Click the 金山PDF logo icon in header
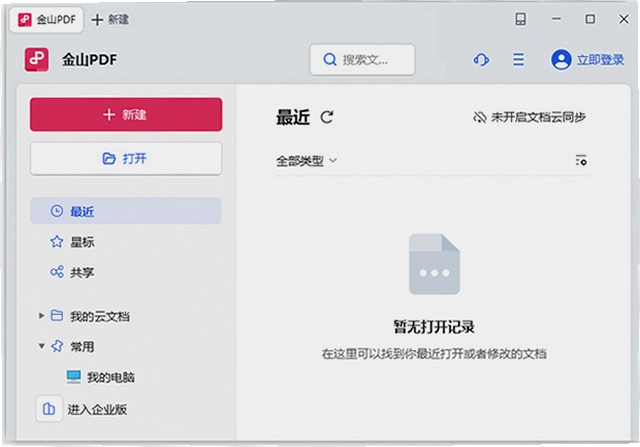 [x=36, y=60]
